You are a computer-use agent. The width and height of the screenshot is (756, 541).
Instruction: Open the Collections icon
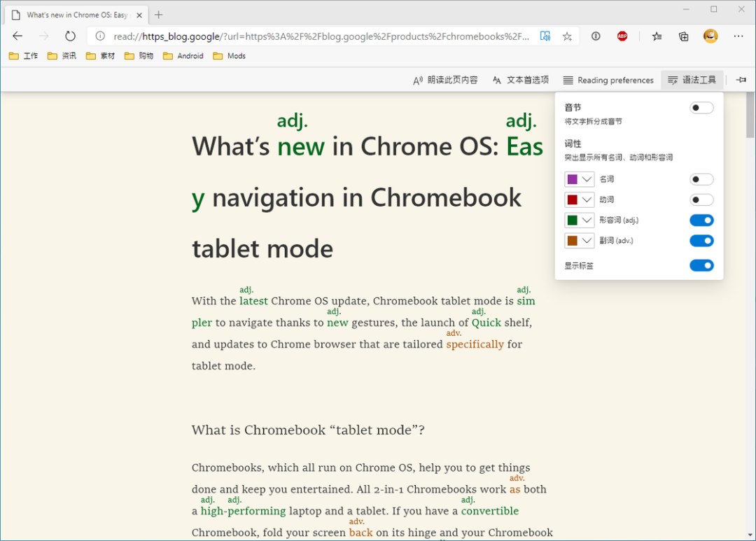pyautogui.click(x=684, y=36)
